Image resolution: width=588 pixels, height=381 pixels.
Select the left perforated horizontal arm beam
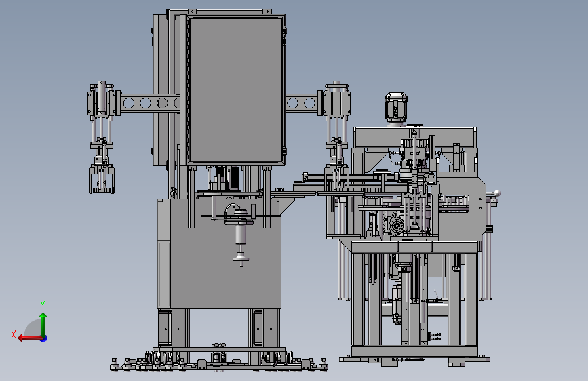(x=149, y=103)
